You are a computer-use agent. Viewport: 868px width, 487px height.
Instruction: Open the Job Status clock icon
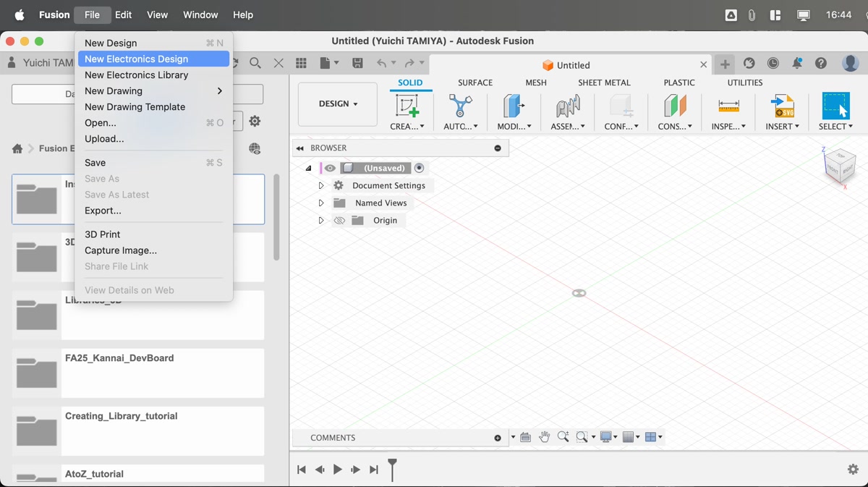(x=773, y=64)
